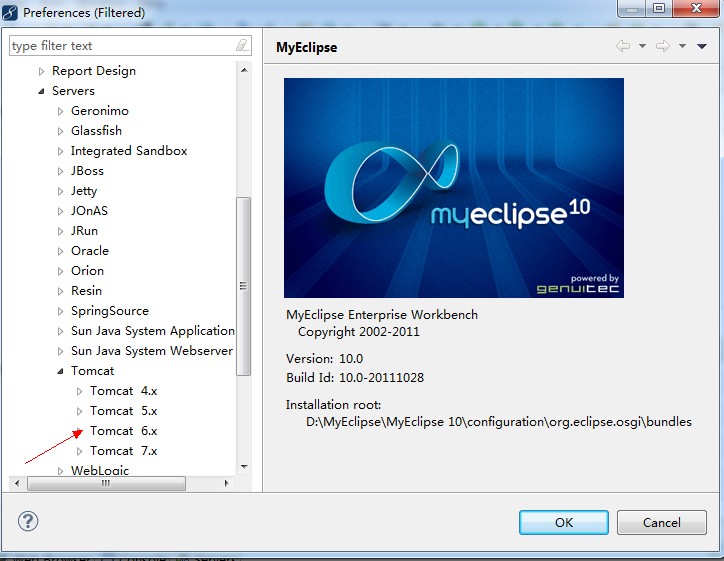Select Sun Java System Webserver entry
Viewport: 724px width, 561px height.
[152, 350]
